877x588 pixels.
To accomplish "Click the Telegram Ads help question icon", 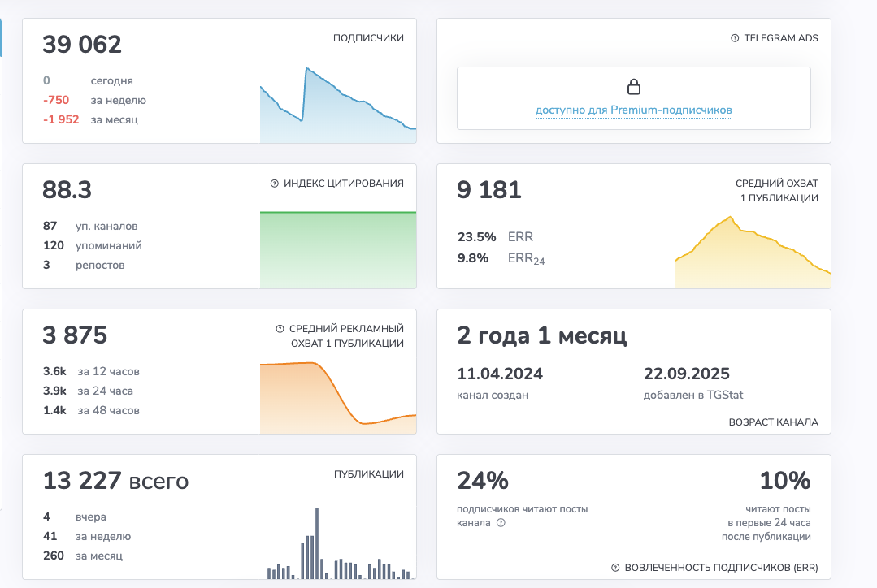I will (x=735, y=38).
